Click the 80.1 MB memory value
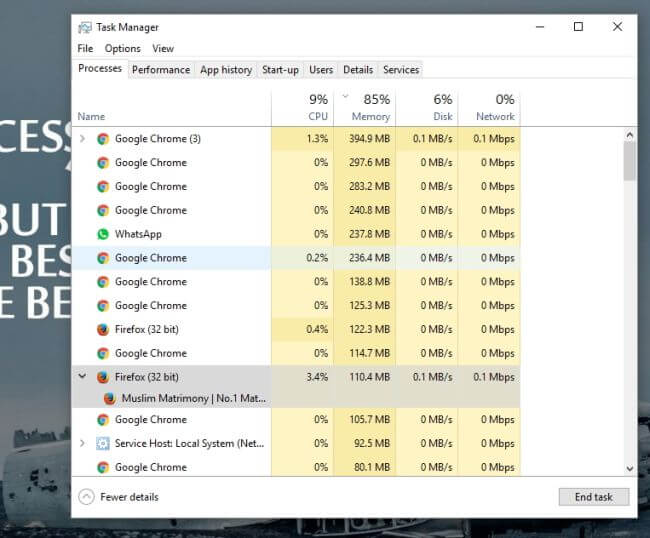Viewport: 650px width, 538px height. point(372,467)
